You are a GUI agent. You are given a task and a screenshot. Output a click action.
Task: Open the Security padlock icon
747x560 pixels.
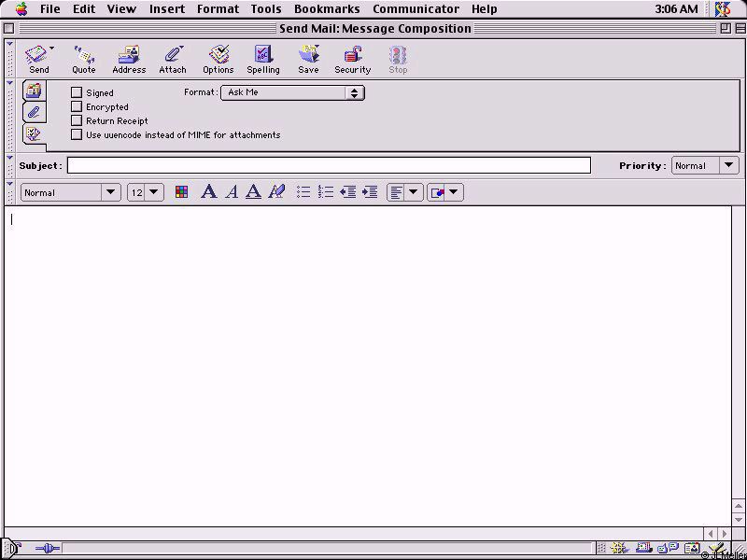[353, 60]
